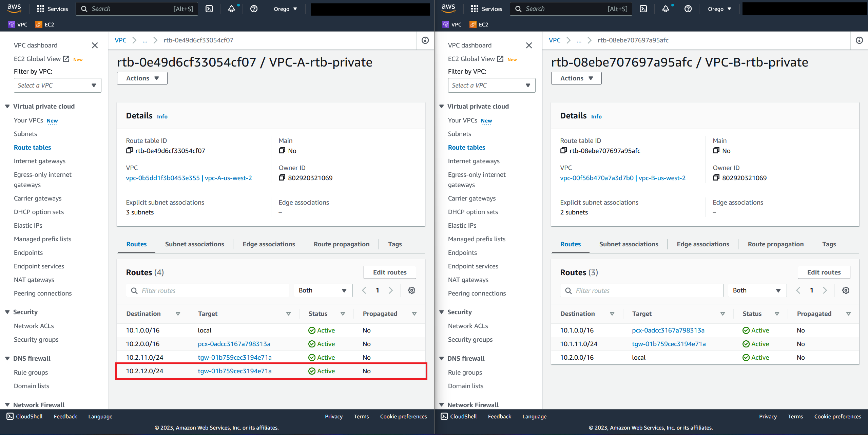This screenshot has width=868, height=435.
Task: Click the Edit routes button
Action: tap(389, 272)
